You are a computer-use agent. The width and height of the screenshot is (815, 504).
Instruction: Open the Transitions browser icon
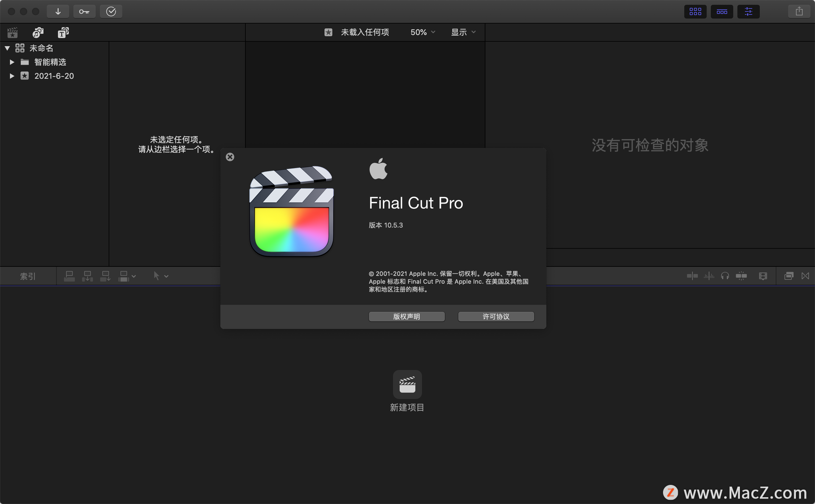pyautogui.click(x=805, y=276)
